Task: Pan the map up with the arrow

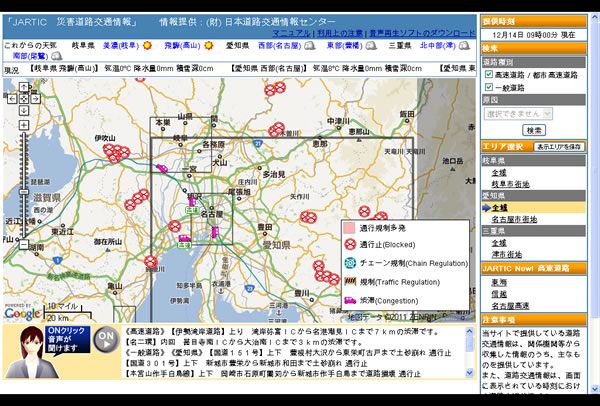Action: click(x=24, y=88)
